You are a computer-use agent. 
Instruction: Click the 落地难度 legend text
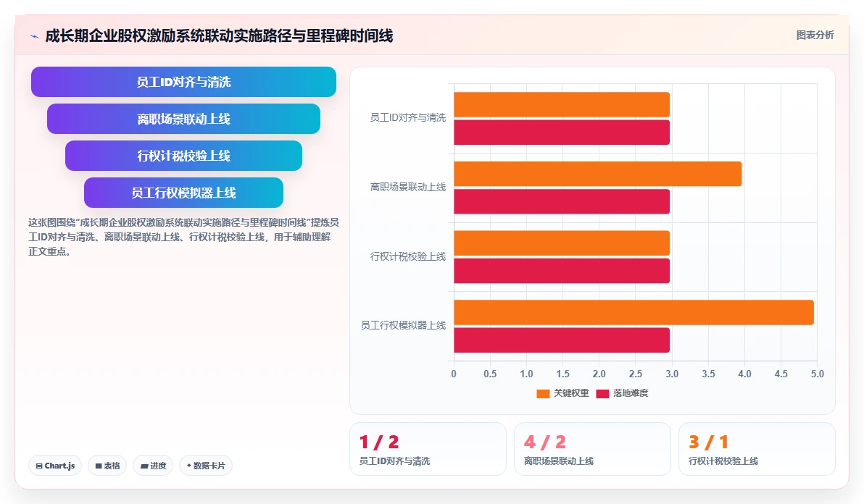coord(631,393)
